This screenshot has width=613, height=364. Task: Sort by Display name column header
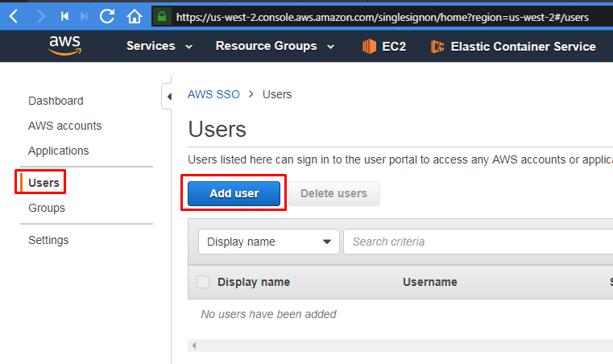point(254,282)
